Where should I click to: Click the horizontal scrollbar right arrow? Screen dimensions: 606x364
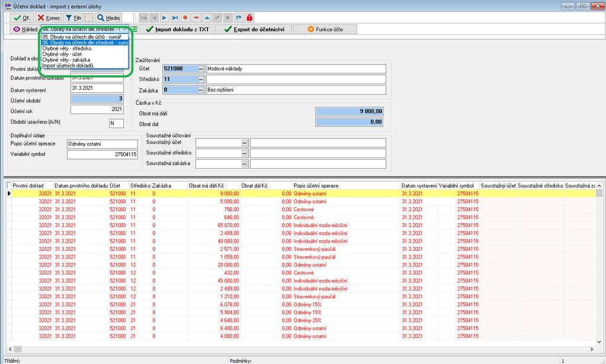(592, 349)
